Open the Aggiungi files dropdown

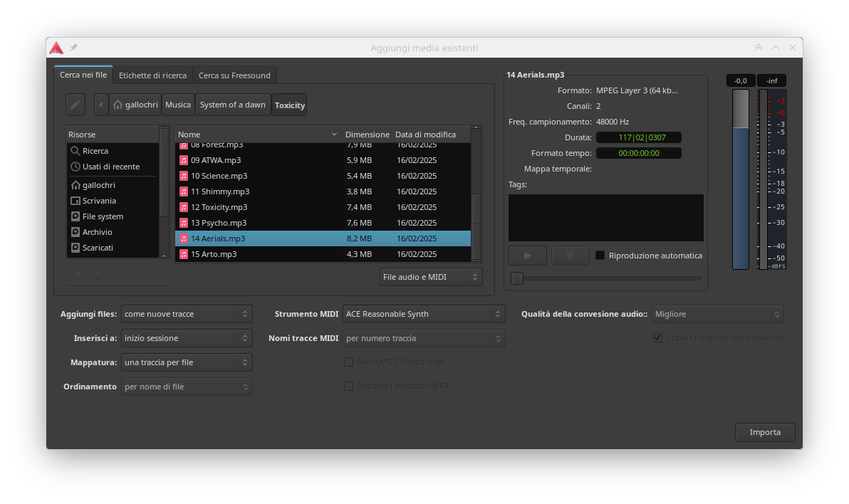point(187,314)
